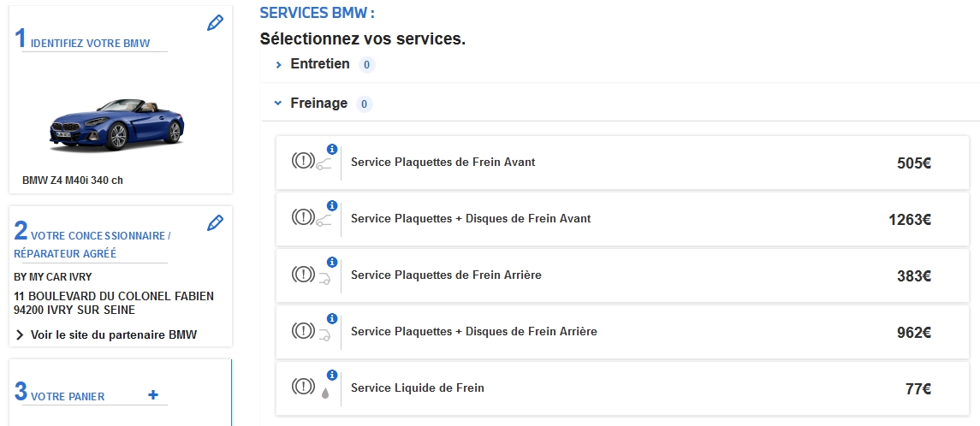
Task: Select Service Plaquettes + Disques de Frein Avant
Action: 471,219
